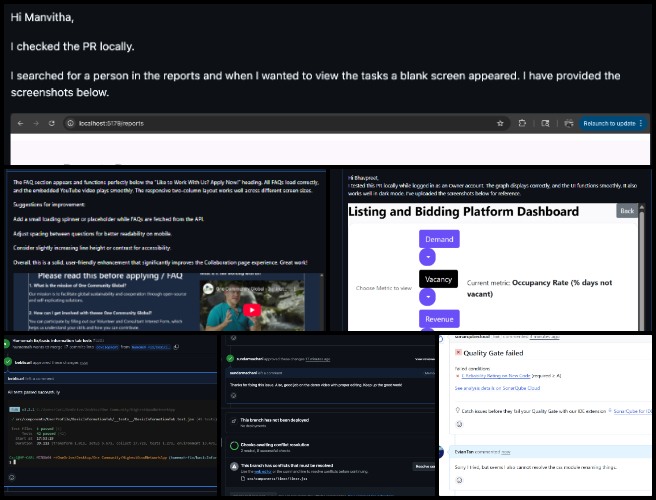This screenshot has height=500, width=656.
Task: Click 'This branch has not been deployed' text
Action: pos(274,420)
